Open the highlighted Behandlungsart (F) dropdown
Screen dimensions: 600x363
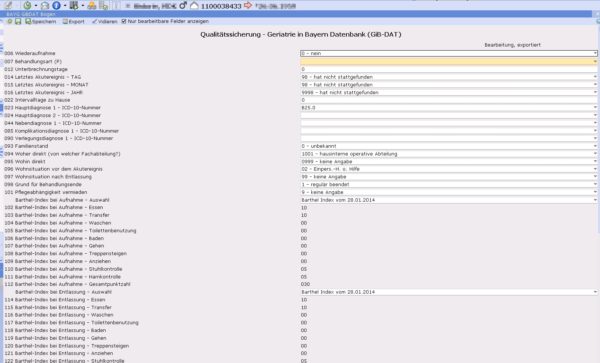tap(448, 61)
